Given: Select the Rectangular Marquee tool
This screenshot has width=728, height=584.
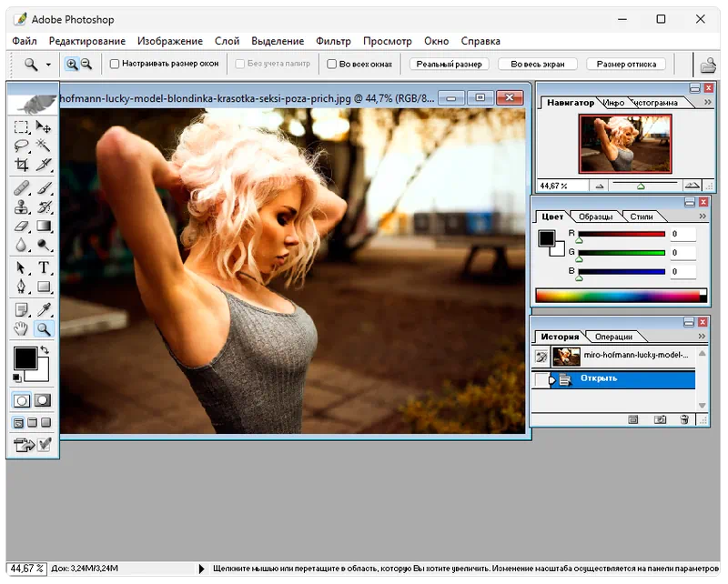Looking at the screenshot, I should 21,126.
